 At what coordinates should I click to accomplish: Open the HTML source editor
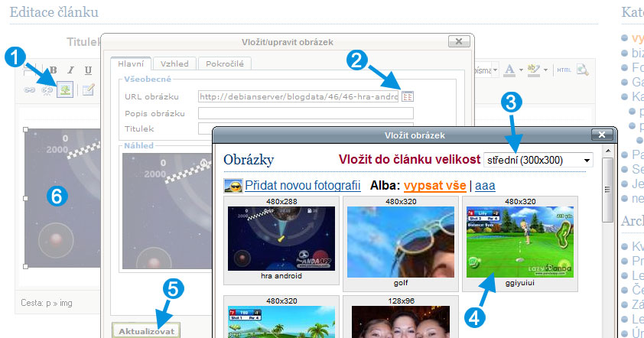564,70
